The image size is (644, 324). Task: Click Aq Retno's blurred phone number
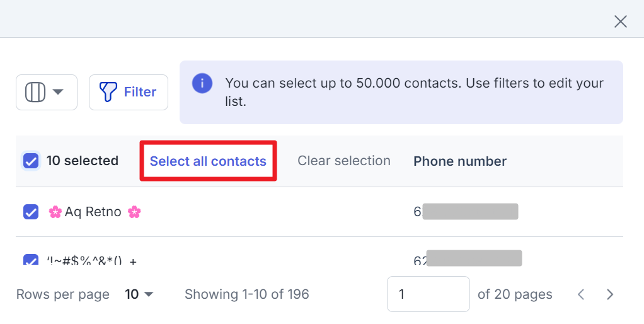[x=466, y=212]
